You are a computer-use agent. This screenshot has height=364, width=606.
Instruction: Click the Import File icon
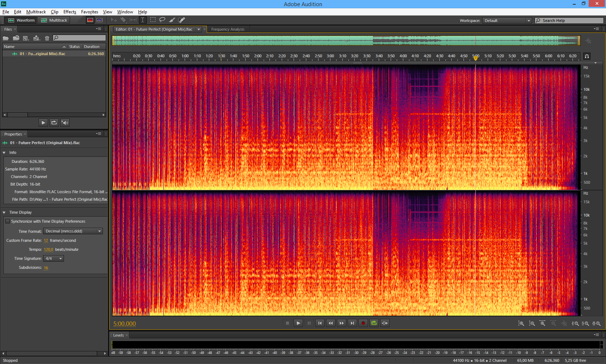coord(16,38)
